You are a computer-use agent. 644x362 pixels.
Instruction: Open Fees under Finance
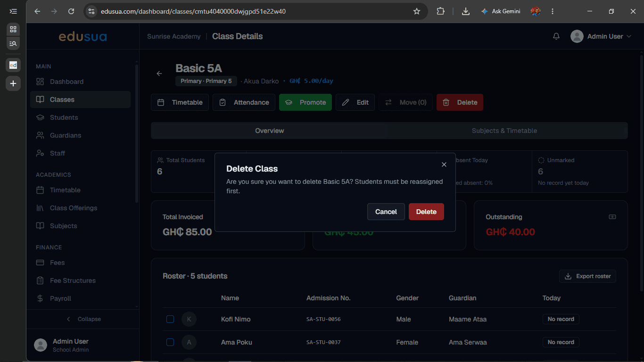tap(80, 263)
